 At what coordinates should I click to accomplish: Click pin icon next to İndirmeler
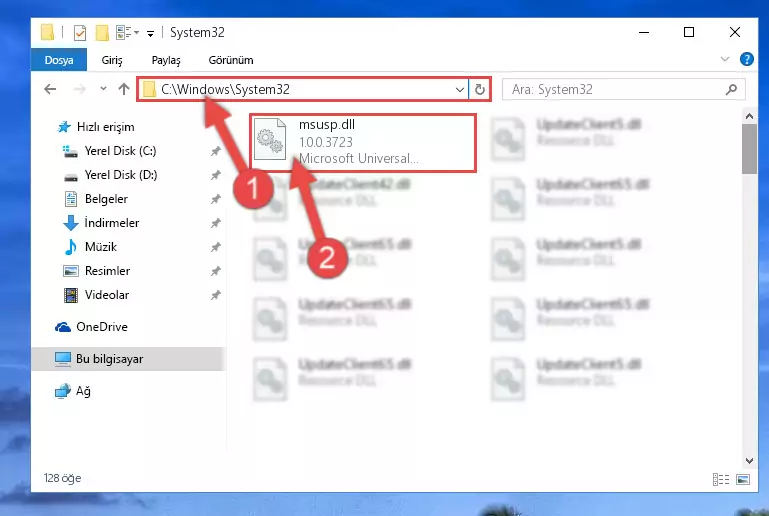pyautogui.click(x=215, y=223)
